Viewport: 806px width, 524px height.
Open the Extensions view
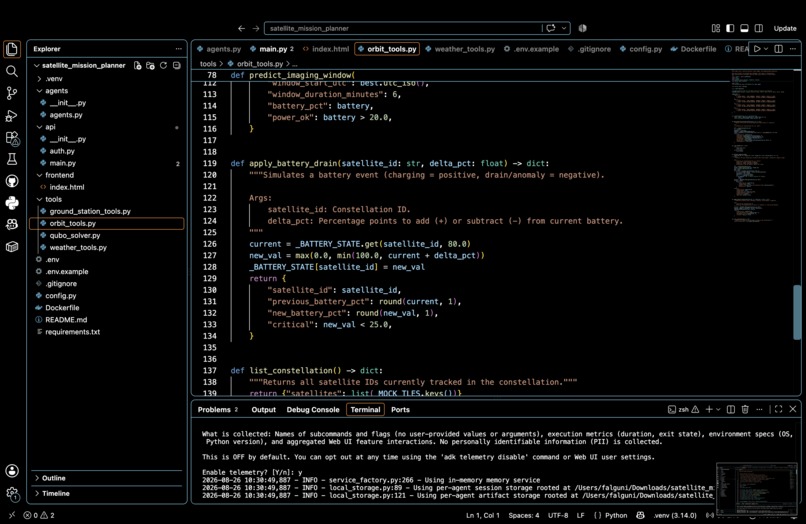coord(12,138)
